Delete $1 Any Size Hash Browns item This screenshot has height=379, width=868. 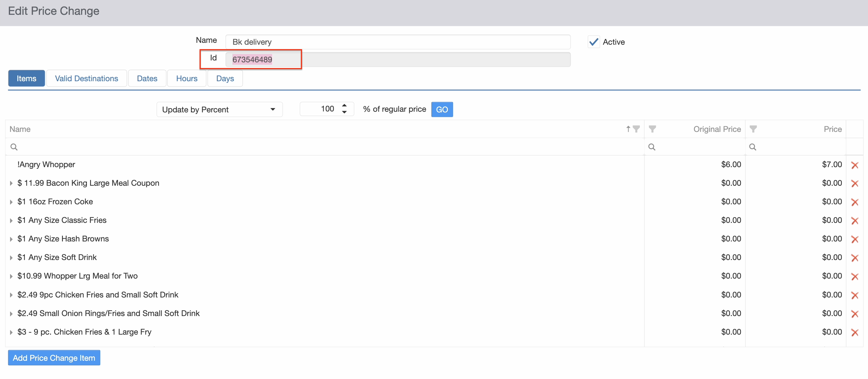point(854,239)
